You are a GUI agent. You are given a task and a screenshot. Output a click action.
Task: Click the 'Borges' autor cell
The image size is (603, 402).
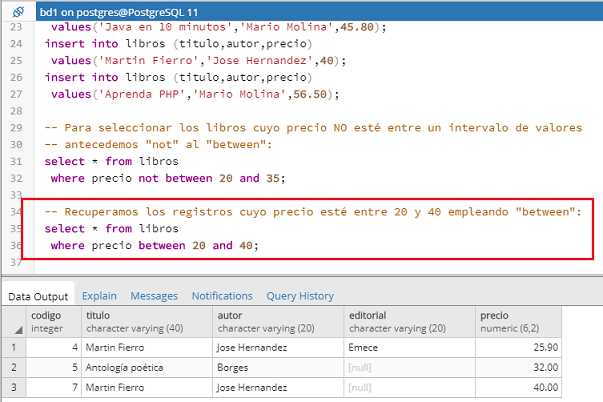(x=278, y=367)
